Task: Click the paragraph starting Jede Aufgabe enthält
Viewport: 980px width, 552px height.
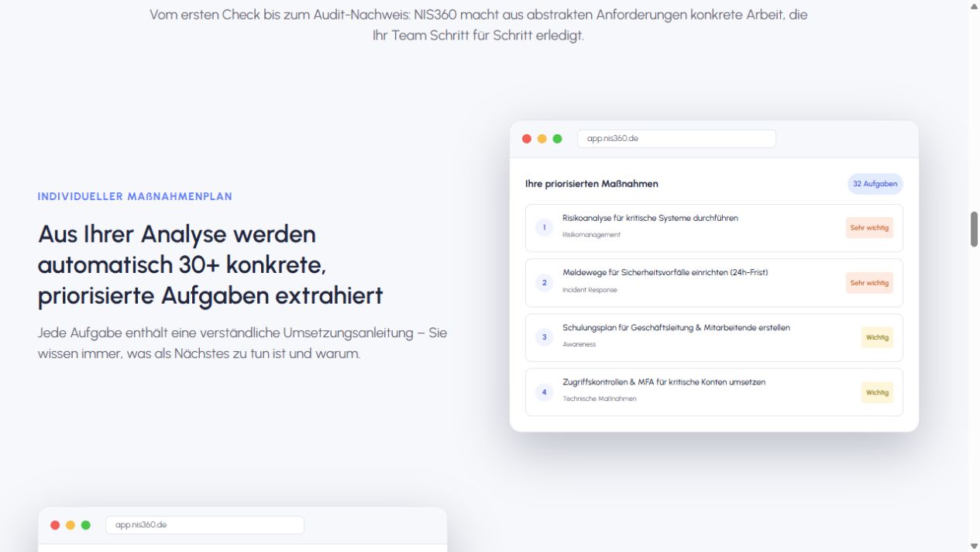Action: pos(242,343)
